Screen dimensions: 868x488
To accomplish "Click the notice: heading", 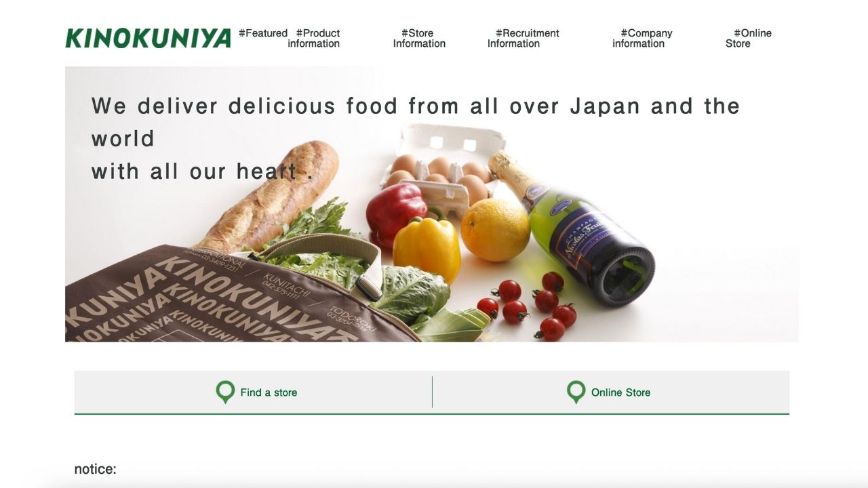I will point(95,469).
